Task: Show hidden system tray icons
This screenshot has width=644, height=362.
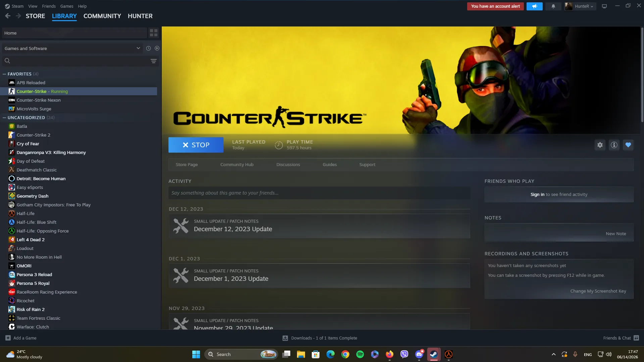Action: 554,354
